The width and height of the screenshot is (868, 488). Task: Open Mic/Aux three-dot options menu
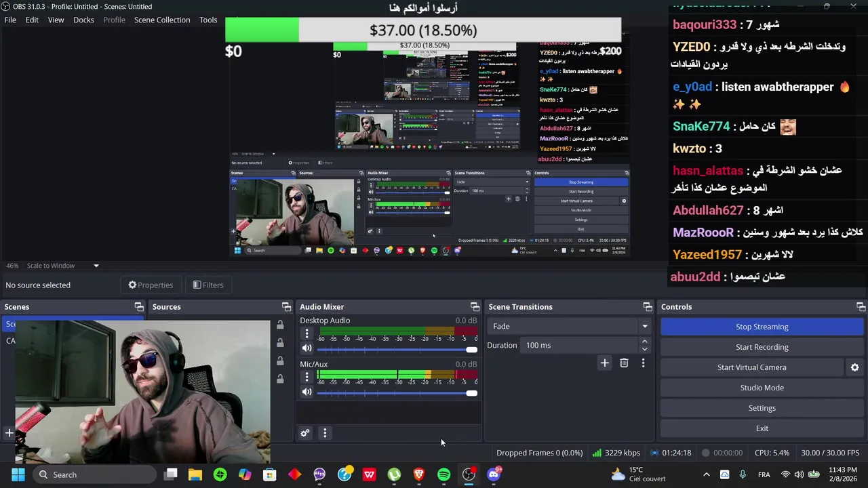click(307, 377)
